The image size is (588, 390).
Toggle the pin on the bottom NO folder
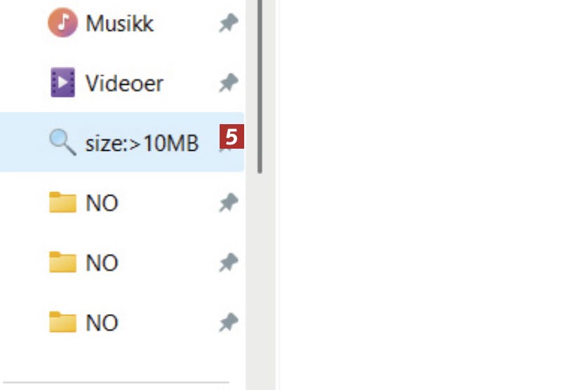(228, 323)
